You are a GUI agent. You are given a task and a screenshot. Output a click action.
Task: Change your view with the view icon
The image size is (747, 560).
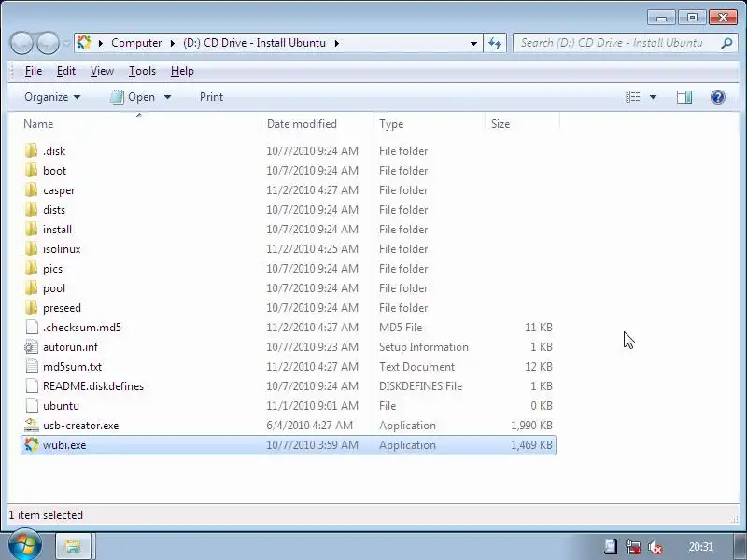(633, 97)
